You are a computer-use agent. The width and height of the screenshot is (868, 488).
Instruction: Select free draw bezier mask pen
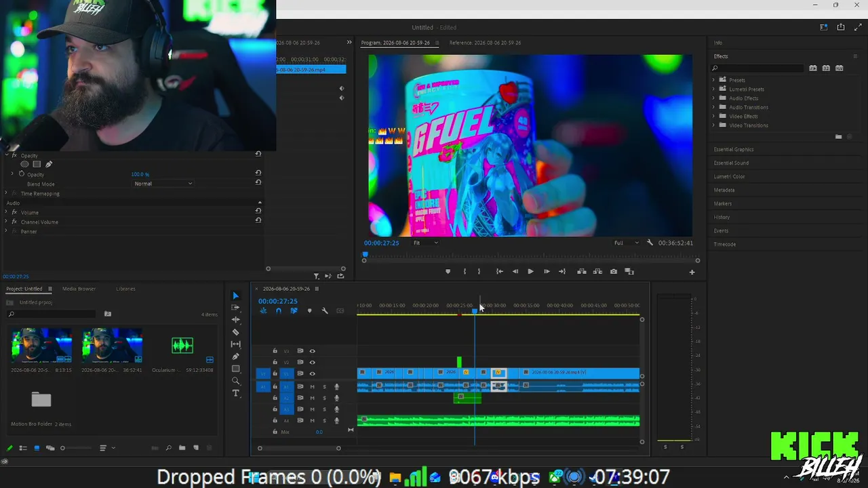[x=49, y=164]
